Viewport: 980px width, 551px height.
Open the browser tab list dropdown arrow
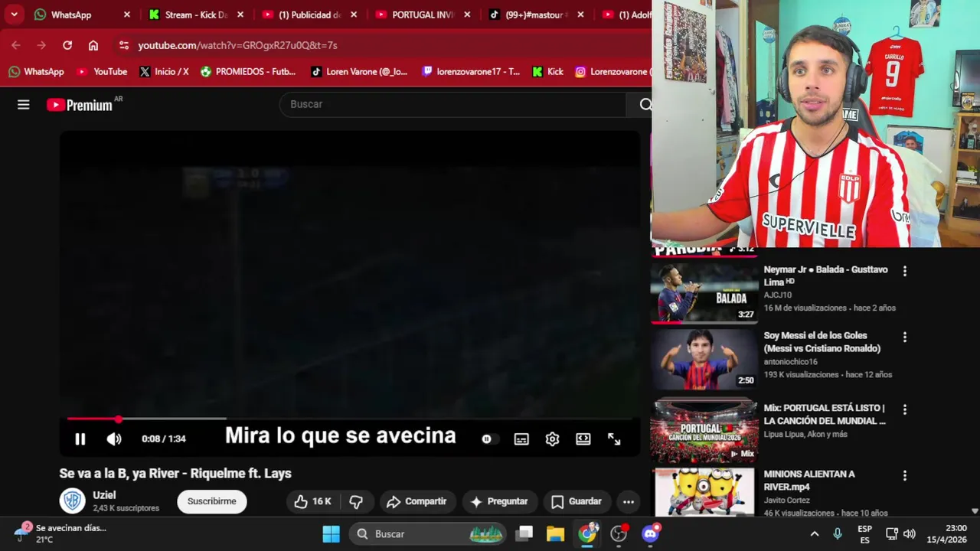pos(14,15)
